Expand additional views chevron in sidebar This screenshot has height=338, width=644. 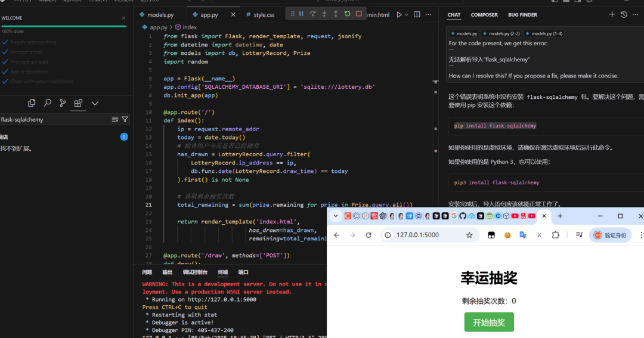[95, 104]
